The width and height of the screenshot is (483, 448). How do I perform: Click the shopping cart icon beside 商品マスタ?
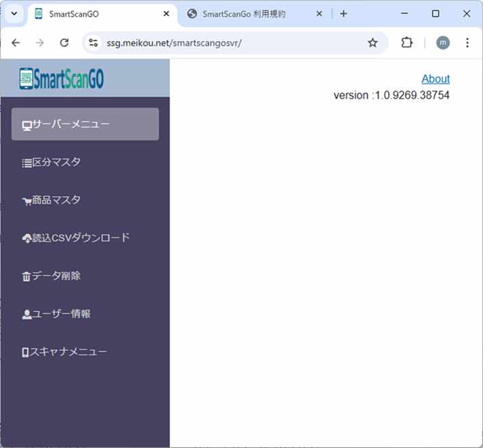(x=27, y=201)
